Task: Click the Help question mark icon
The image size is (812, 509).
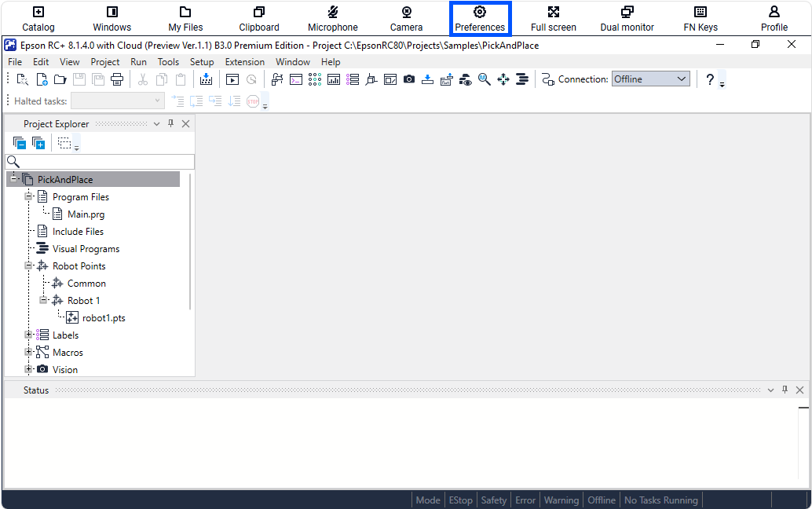Action: [710, 79]
